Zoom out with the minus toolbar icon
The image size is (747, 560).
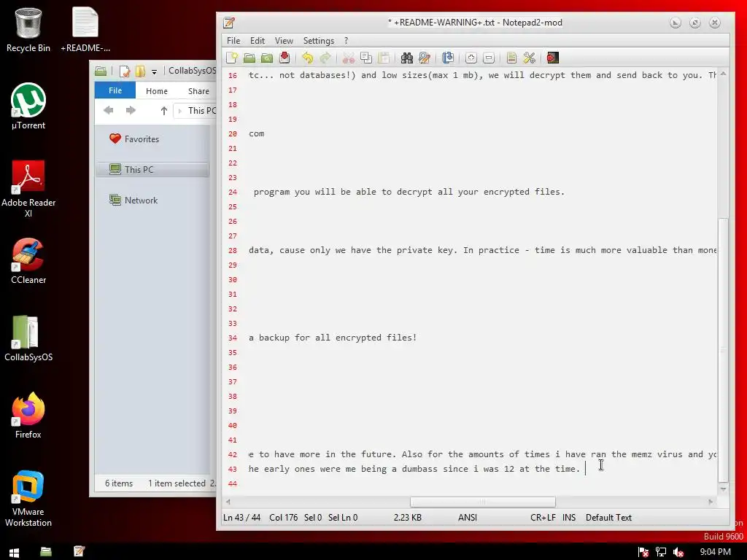488,58
